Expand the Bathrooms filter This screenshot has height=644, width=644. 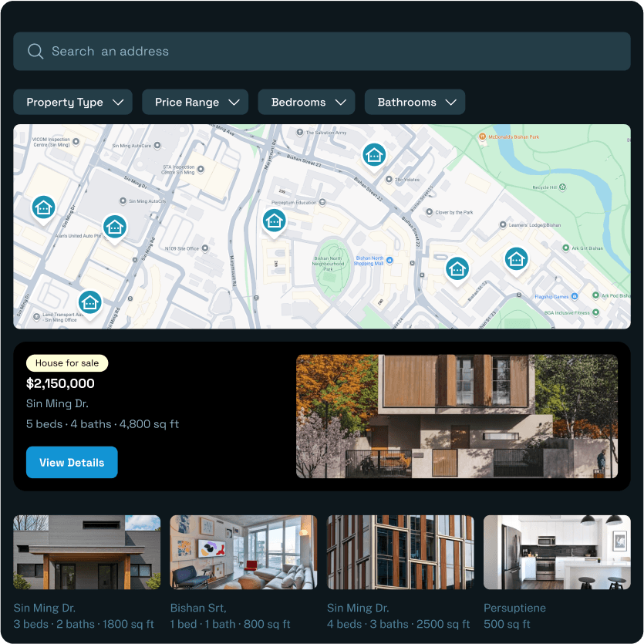(415, 102)
